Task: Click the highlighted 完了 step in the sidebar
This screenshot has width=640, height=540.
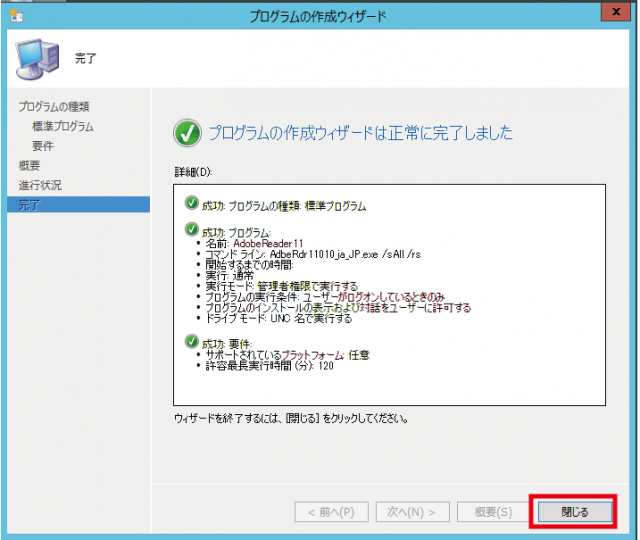Action: (30, 205)
